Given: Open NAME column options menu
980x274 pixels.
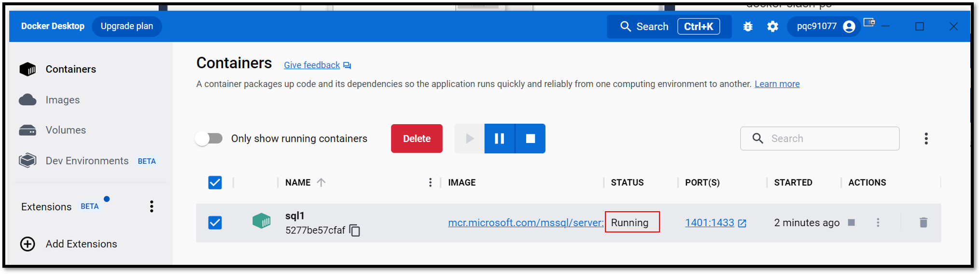Looking at the screenshot, I should pyautogui.click(x=430, y=183).
